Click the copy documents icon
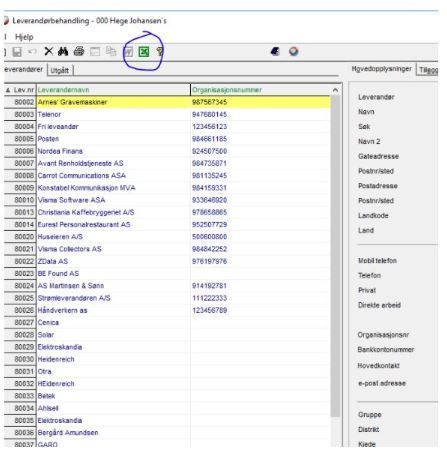 pyautogui.click(x=111, y=51)
